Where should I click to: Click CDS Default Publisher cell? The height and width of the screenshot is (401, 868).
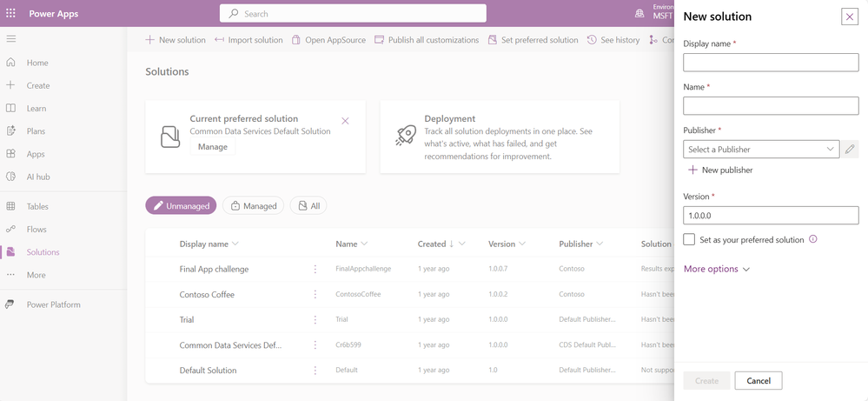tap(587, 345)
